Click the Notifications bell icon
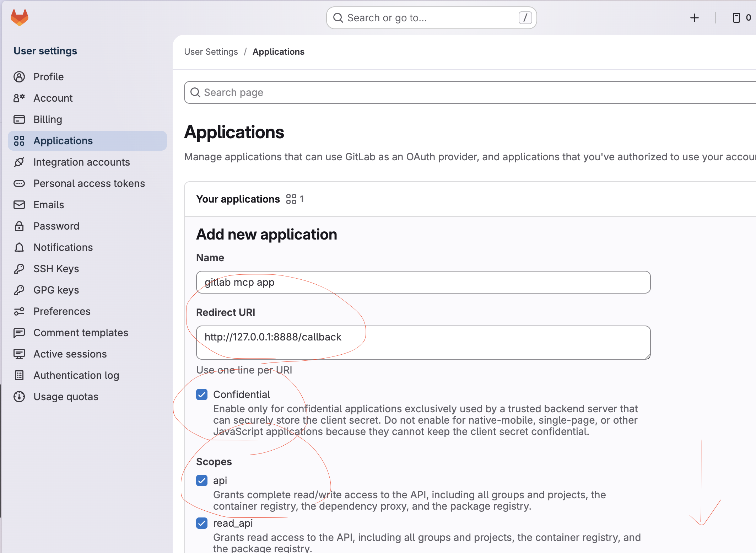The height and width of the screenshot is (553, 756). click(x=19, y=247)
